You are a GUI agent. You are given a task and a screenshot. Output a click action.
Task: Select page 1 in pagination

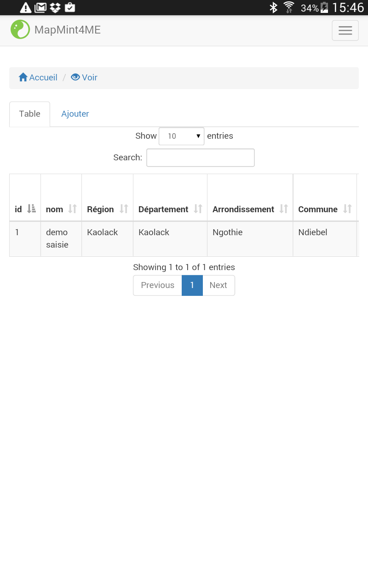[x=192, y=285]
